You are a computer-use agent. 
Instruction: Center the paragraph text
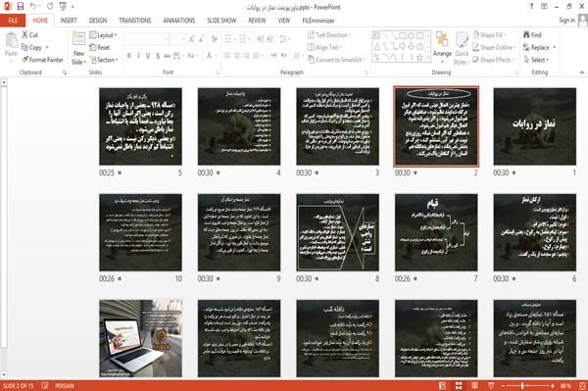coord(237,56)
